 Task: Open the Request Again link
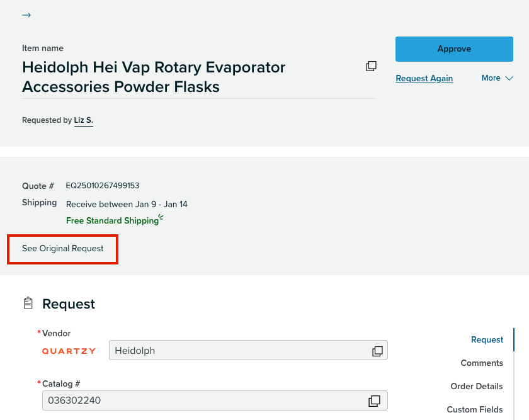pyautogui.click(x=424, y=78)
